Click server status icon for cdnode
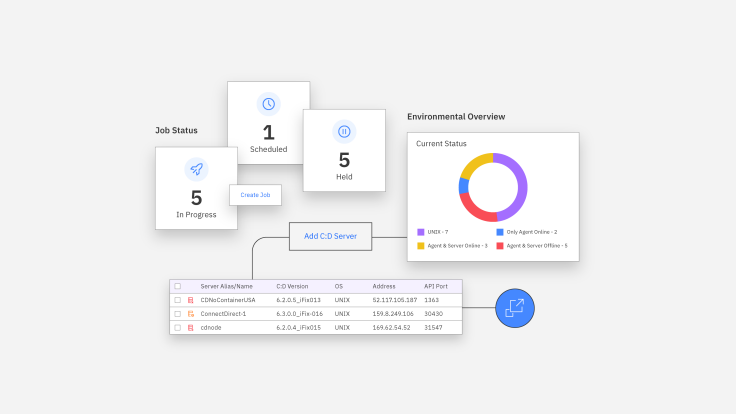The height and width of the screenshot is (414, 736). [191, 328]
